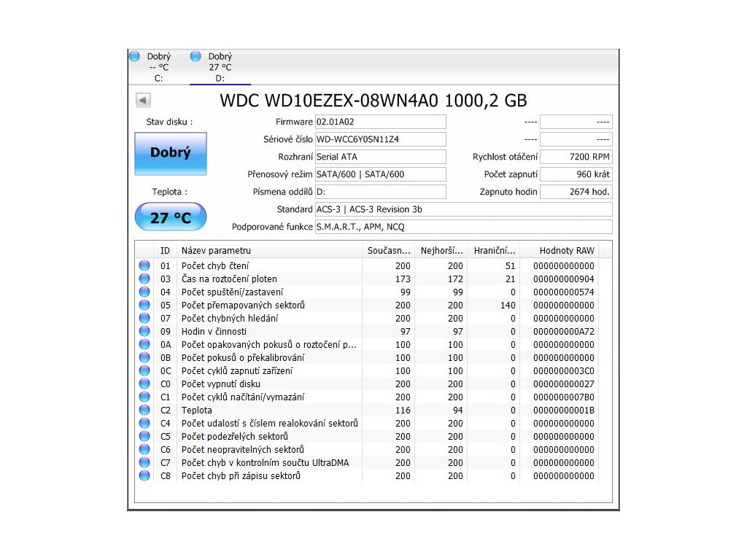
Task: Select row Počet přemapovaných sektorů
Action: (x=367, y=305)
